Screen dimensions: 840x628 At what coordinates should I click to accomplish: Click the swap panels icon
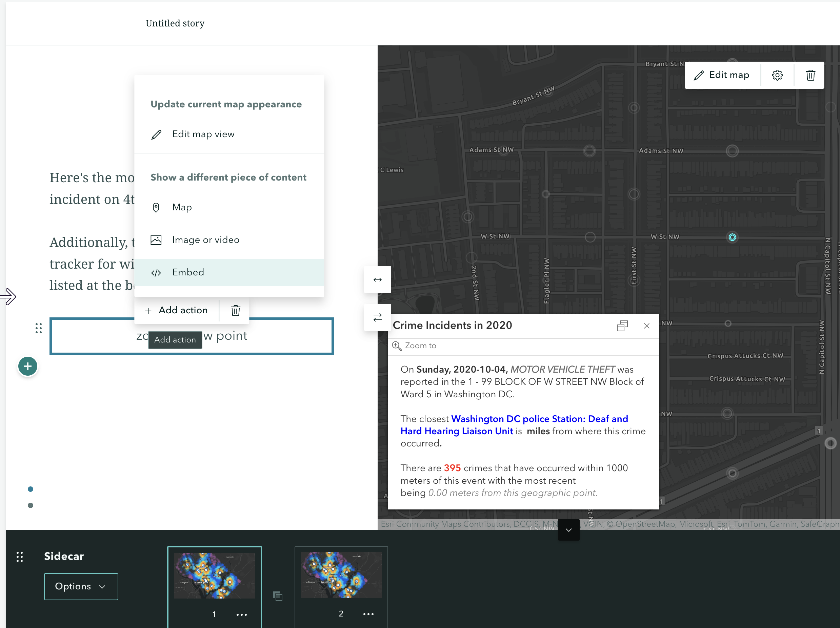click(377, 317)
